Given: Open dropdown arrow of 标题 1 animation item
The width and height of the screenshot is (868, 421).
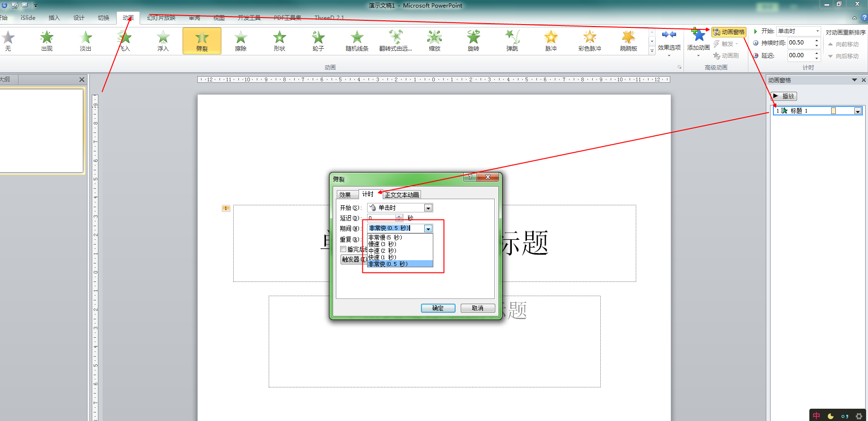Looking at the screenshot, I should coord(858,111).
